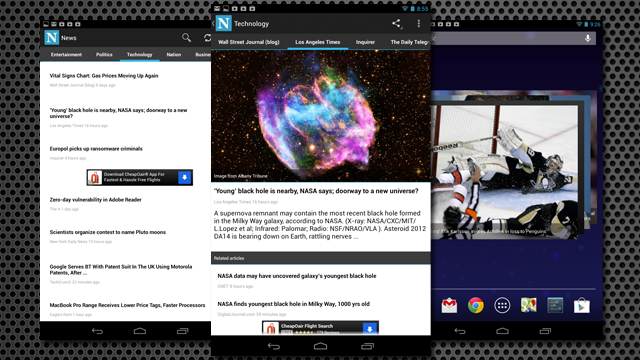This screenshot has width=640, height=360.
Task: Share the Technology article
Action: point(396,23)
